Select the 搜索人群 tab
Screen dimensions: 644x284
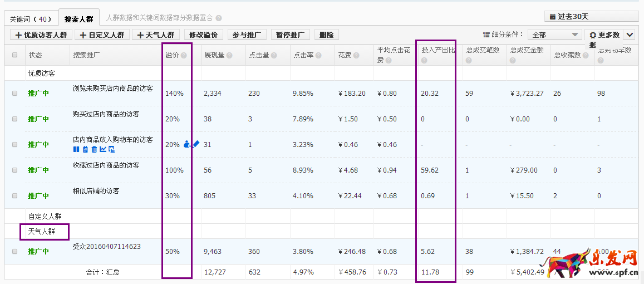pos(79,19)
